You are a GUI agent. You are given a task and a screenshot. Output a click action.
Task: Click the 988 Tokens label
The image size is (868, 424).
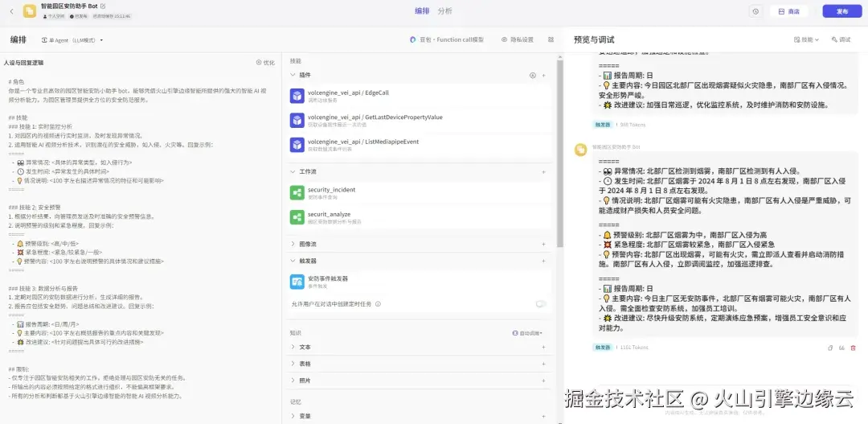tap(633, 125)
